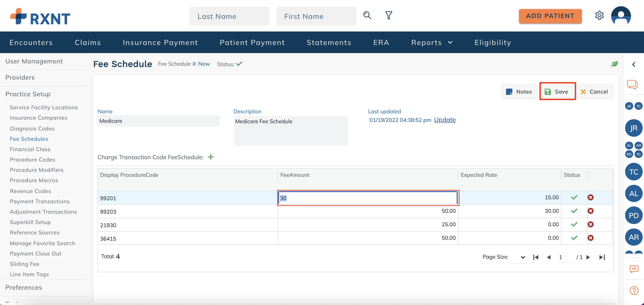Image resolution: width=644 pixels, height=305 pixels.
Task: Toggle the fee schedule Status checkmark
Action: pos(239,64)
